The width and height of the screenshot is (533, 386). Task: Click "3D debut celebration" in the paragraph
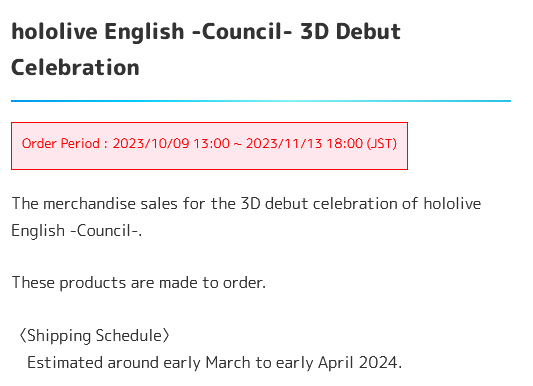click(x=319, y=204)
